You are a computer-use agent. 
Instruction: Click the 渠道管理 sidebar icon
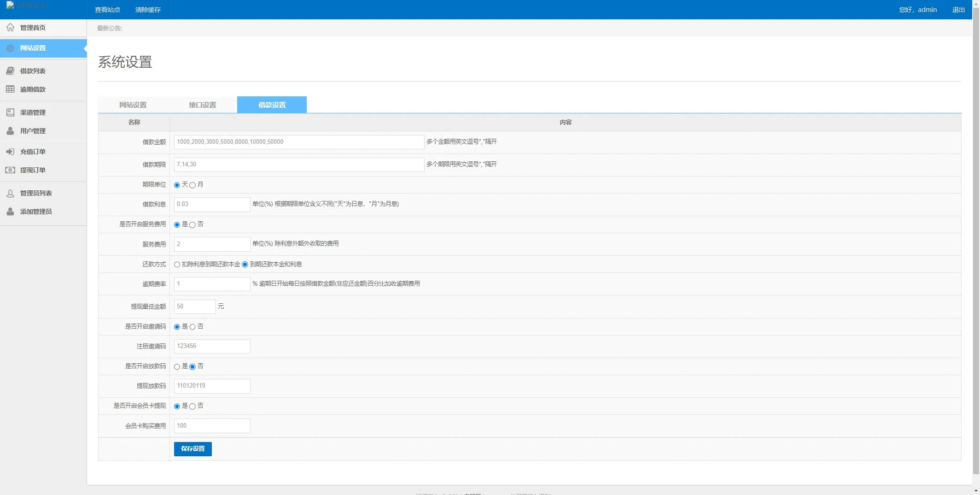[x=10, y=112]
